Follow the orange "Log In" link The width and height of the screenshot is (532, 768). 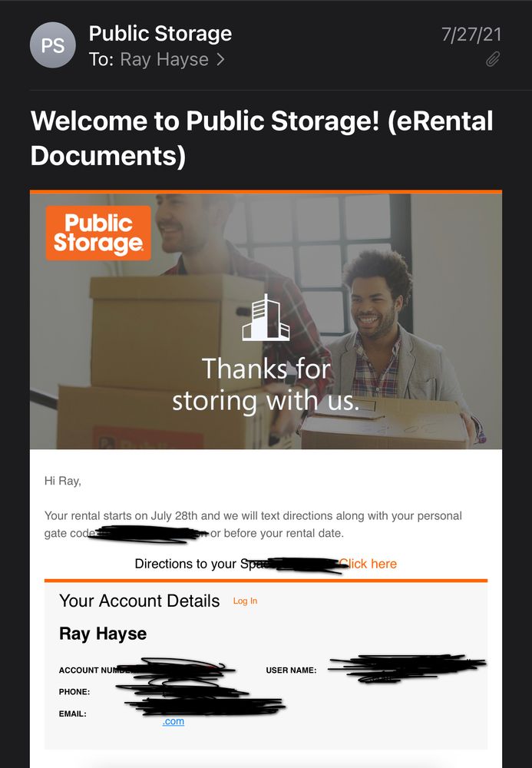click(245, 601)
